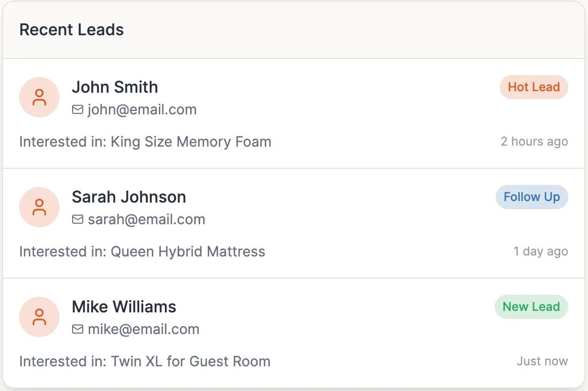
Task: Click 'King Size Memory Foam' interest text
Action: pos(191,142)
